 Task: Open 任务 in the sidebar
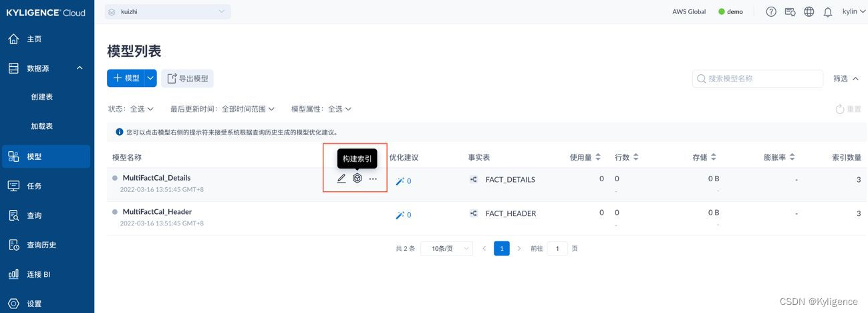(x=34, y=186)
